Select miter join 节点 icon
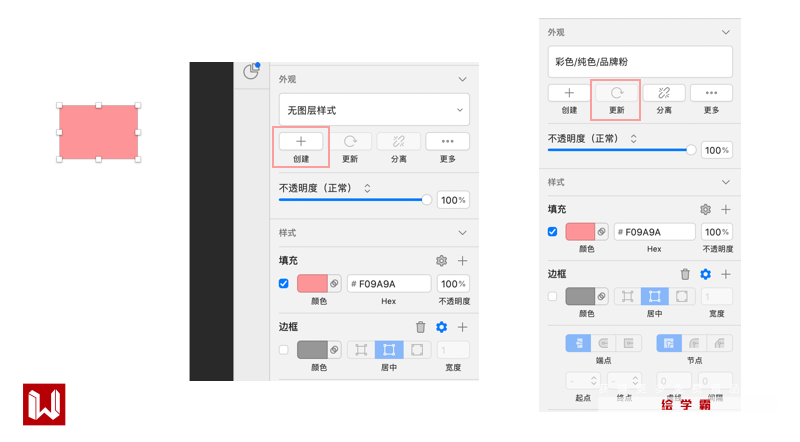This screenshot has width=800, height=442. click(x=669, y=343)
